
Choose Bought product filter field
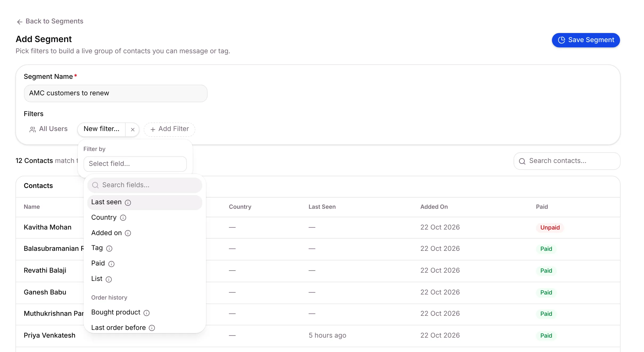pyautogui.click(x=145, y=312)
